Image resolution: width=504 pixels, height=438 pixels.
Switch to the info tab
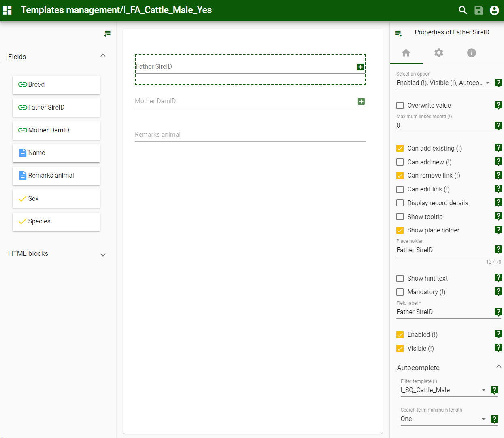click(471, 53)
